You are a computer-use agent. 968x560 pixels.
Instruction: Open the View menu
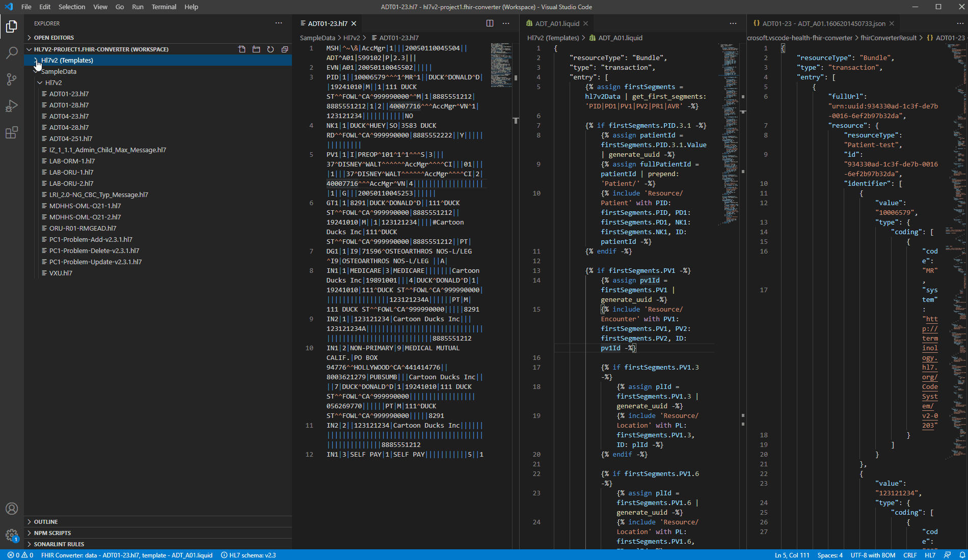(x=100, y=7)
